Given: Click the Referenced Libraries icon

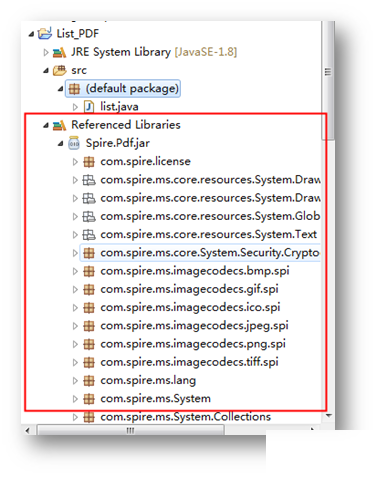Looking at the screenshot, I should [59, 125].
